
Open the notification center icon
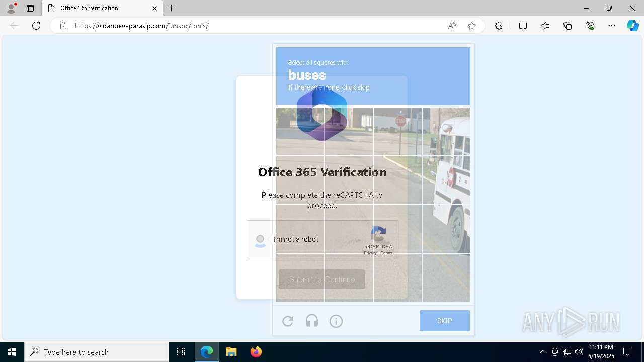pyautogui.click(x=627, y=352)
